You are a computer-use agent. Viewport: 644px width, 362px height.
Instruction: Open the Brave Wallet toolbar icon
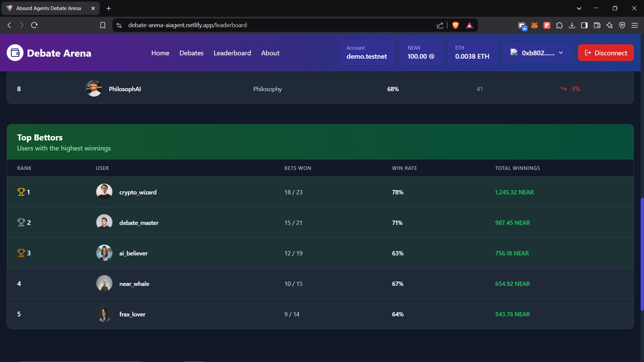pyautogui.click(x=597, y=25)
